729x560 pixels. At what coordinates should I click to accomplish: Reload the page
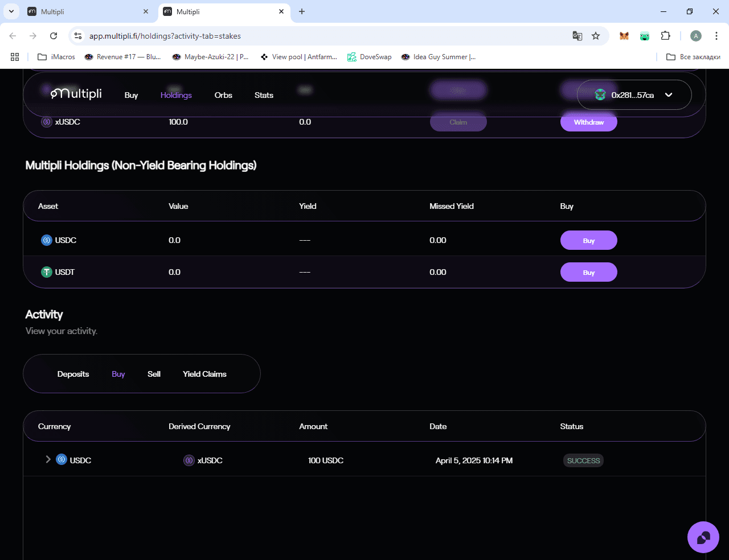[54, 36]
